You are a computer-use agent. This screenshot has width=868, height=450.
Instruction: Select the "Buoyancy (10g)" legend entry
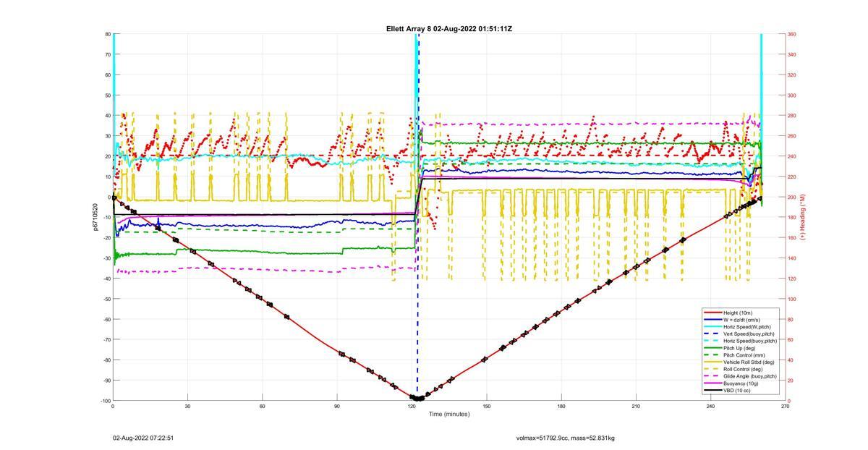741,383
